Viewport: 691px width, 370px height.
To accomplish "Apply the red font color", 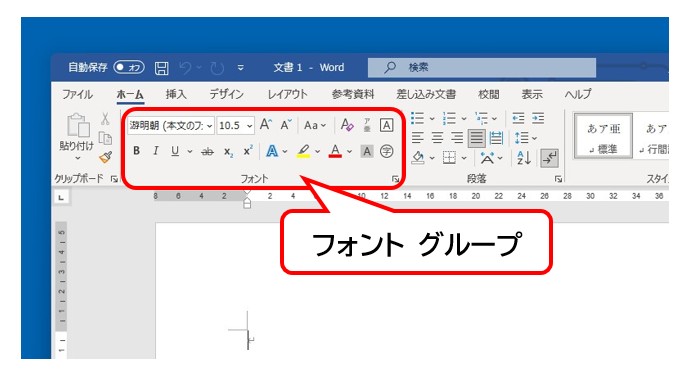I will tap(335, 152).
